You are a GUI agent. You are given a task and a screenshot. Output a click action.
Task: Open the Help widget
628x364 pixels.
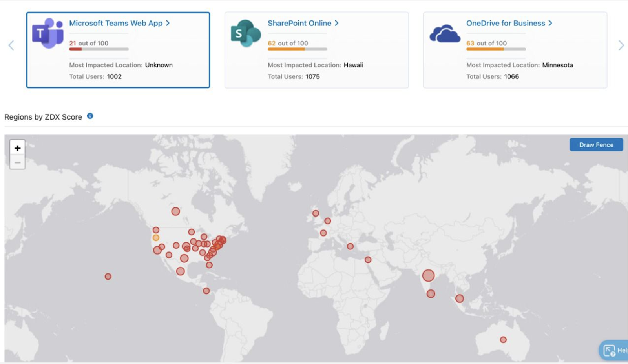pyautogui.click(x=614, y=350)
